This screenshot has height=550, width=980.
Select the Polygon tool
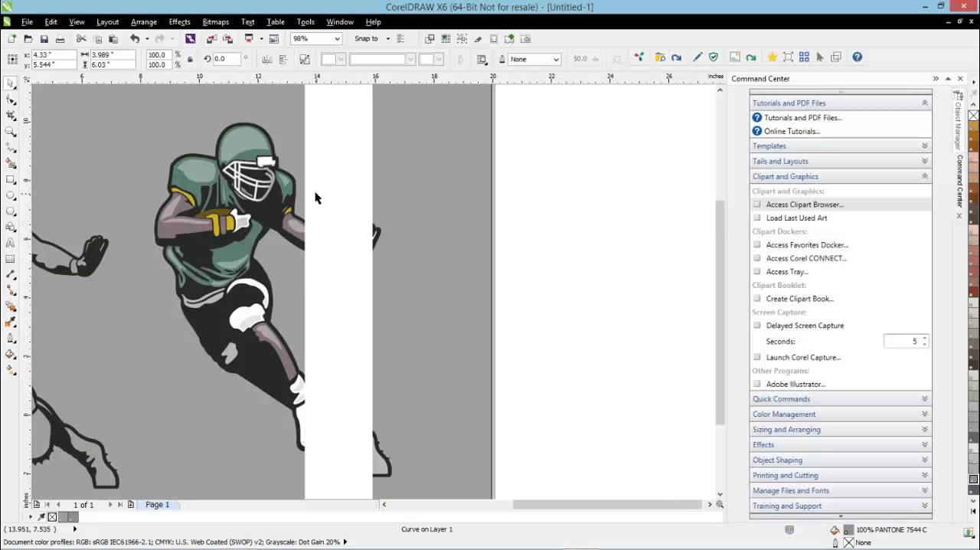(x=11, y=211)
